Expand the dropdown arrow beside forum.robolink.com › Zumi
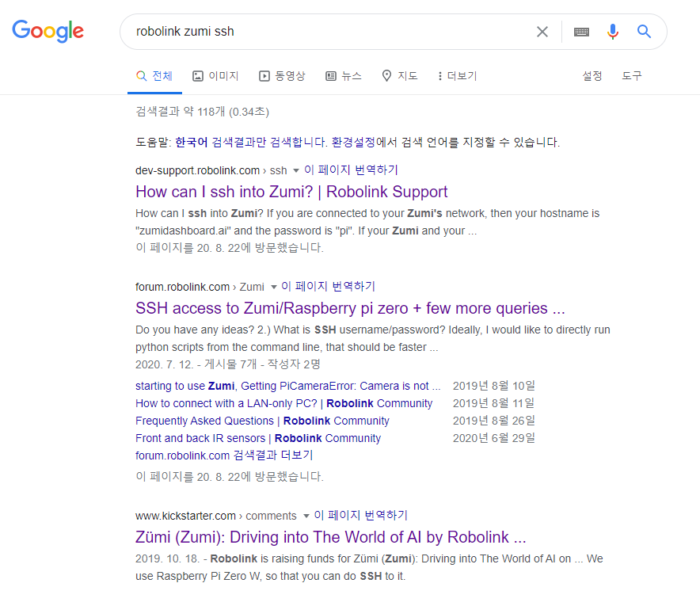700x606 pixels. 274,287
